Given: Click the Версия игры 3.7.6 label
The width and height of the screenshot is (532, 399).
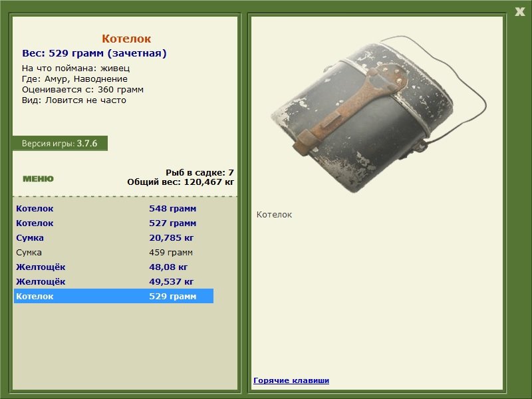Looking at the screenshot, I should point(60,144).
